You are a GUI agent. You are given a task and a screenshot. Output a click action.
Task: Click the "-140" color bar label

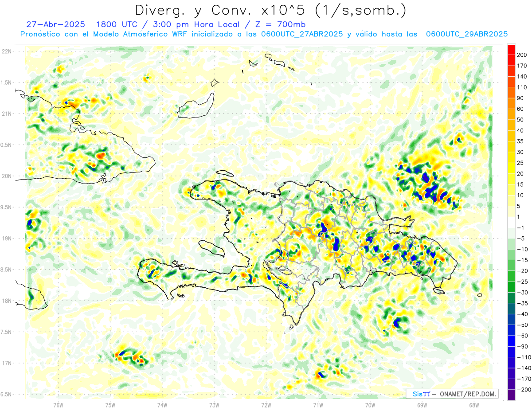click(524, 368)
